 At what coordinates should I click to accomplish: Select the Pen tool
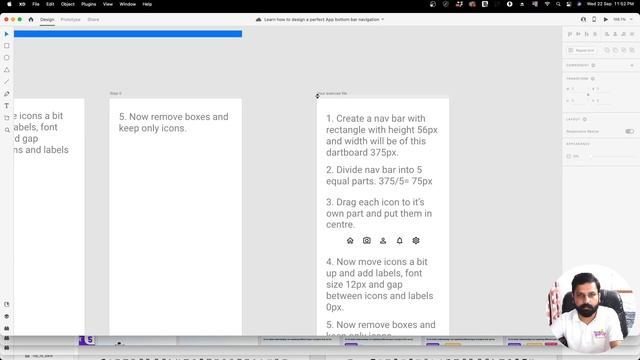click(x=7, y=94)
